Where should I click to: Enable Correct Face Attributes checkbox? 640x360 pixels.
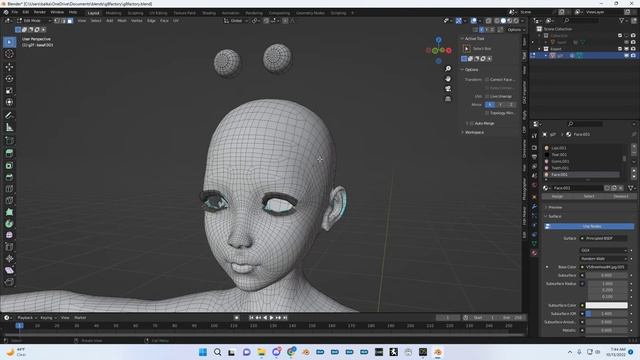pyautogui.click(x=487, y=80)
